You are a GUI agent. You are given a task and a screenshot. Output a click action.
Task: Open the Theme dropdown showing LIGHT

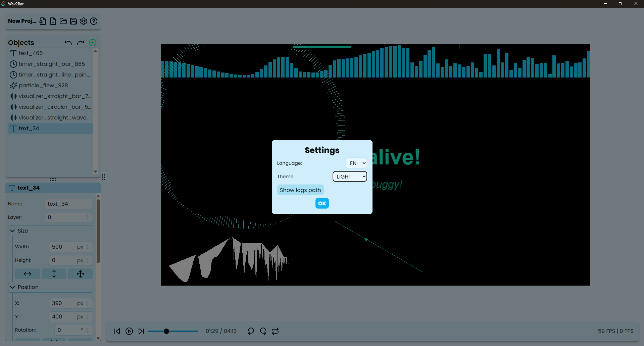[350, 177]
